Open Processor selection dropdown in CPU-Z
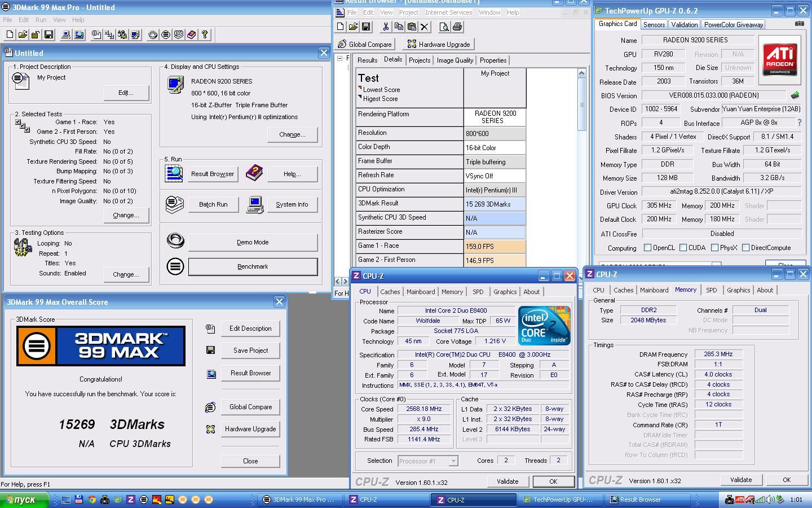 point(453,461)
